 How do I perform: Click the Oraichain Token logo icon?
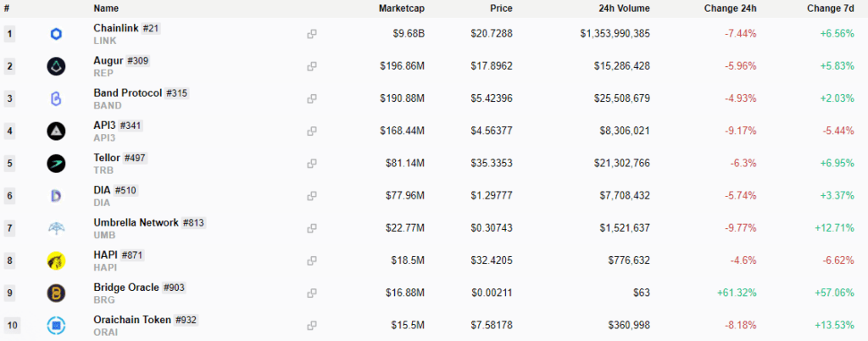(x=56, y=325)
